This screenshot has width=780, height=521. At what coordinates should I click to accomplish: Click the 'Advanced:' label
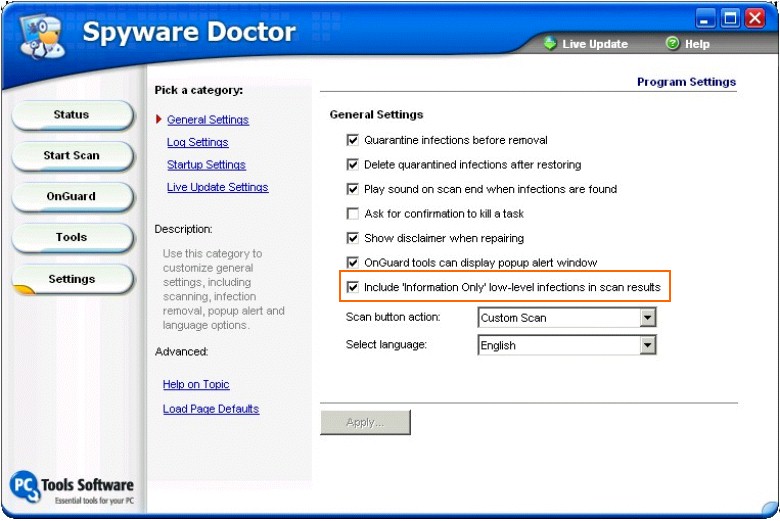pos(181,351)
